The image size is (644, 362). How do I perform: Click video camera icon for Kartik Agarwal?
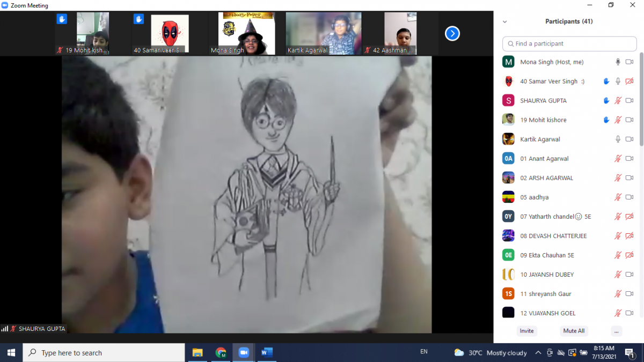(x=630, y=139)
